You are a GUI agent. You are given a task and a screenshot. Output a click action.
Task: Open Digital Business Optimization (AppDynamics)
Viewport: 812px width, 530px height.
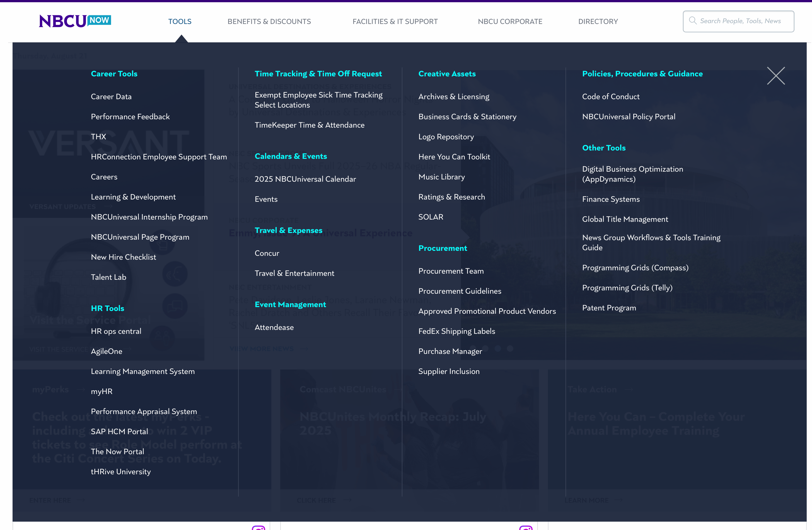633,174
